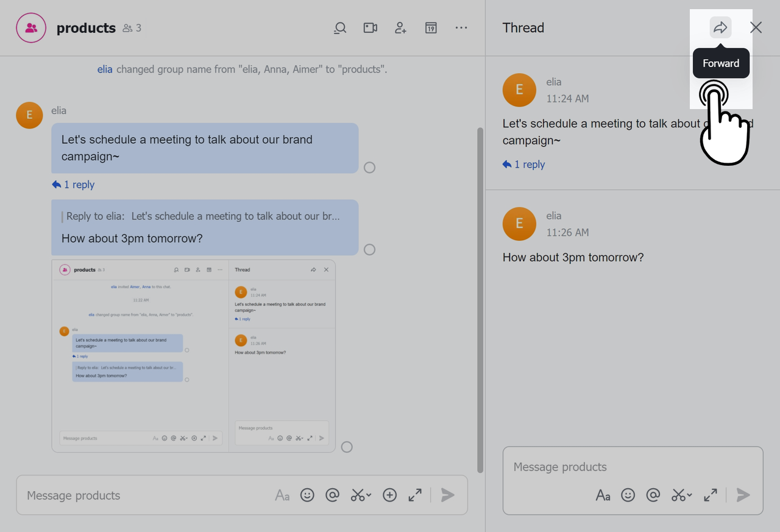Screen dimensions: 780x532
Task: Select the brand campaign message radio circle
Action: [369, 168]
